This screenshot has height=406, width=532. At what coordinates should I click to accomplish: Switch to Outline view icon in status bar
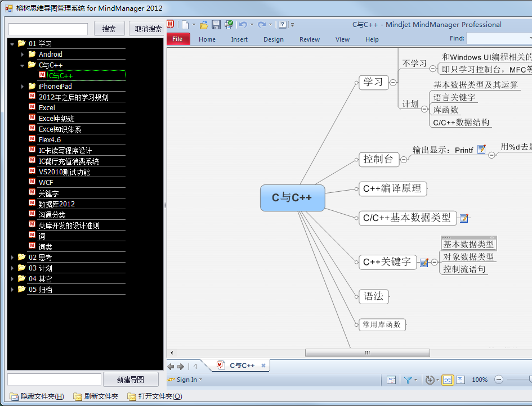(x=460, y=380)
